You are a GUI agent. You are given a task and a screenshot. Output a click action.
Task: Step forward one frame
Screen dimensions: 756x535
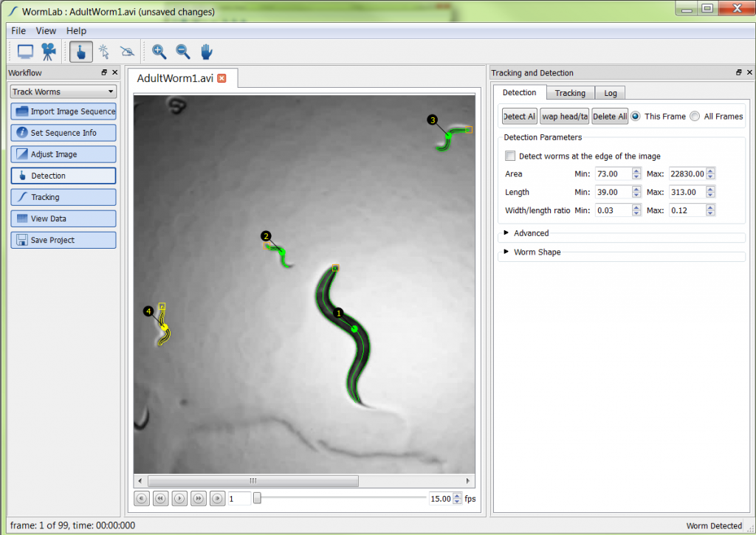(x=198, y=498)
